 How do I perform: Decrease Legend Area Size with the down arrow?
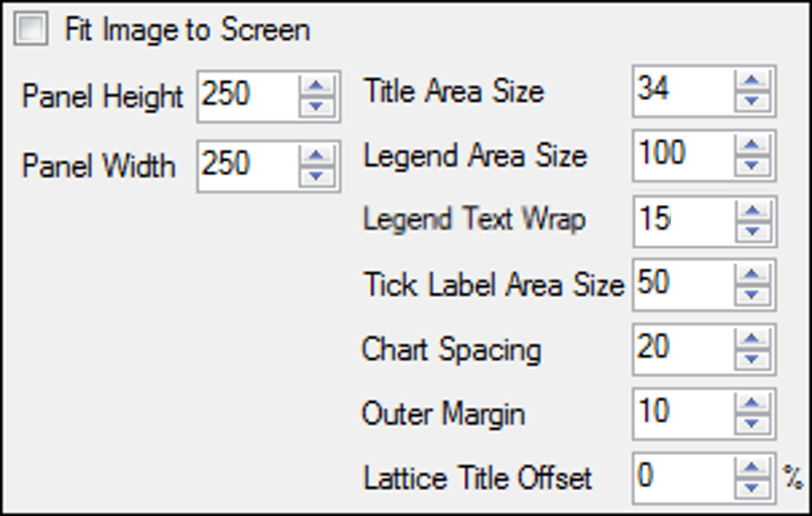[753, 165]
